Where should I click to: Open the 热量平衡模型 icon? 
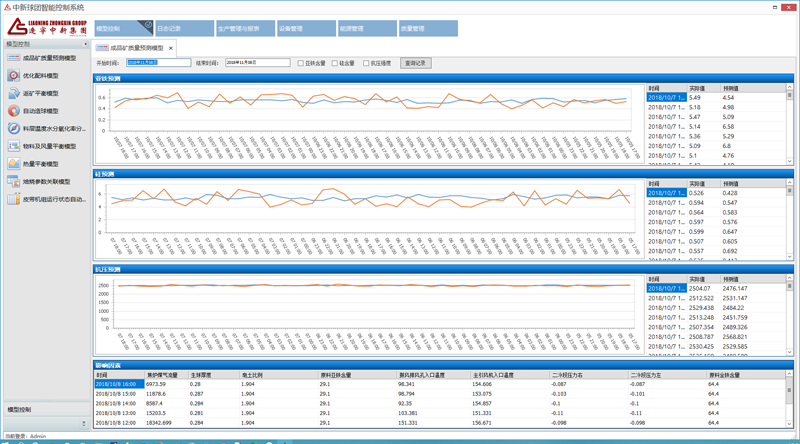(x=13, y=164)
